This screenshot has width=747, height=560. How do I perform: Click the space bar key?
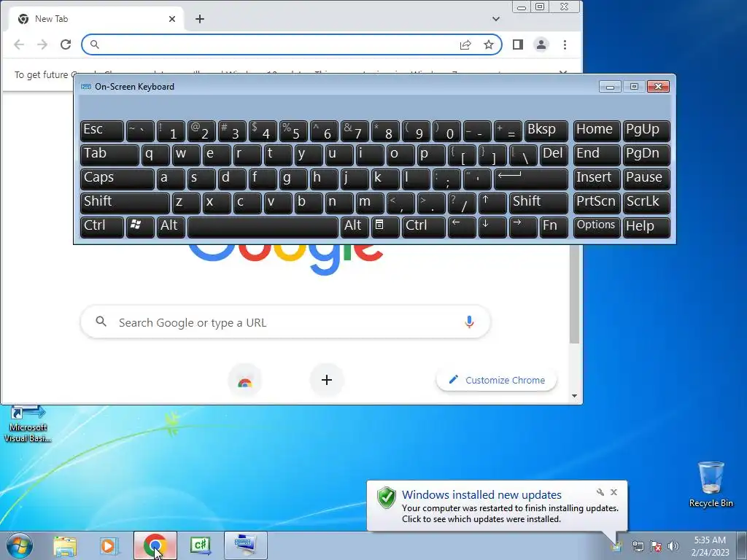(x=263, y=227)
